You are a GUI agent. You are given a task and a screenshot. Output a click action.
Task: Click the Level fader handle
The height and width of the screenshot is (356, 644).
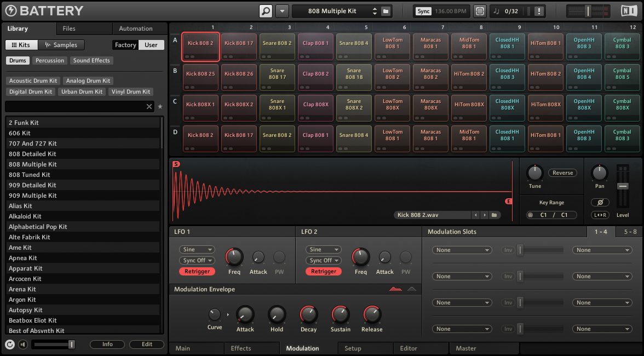coord(623,186)
